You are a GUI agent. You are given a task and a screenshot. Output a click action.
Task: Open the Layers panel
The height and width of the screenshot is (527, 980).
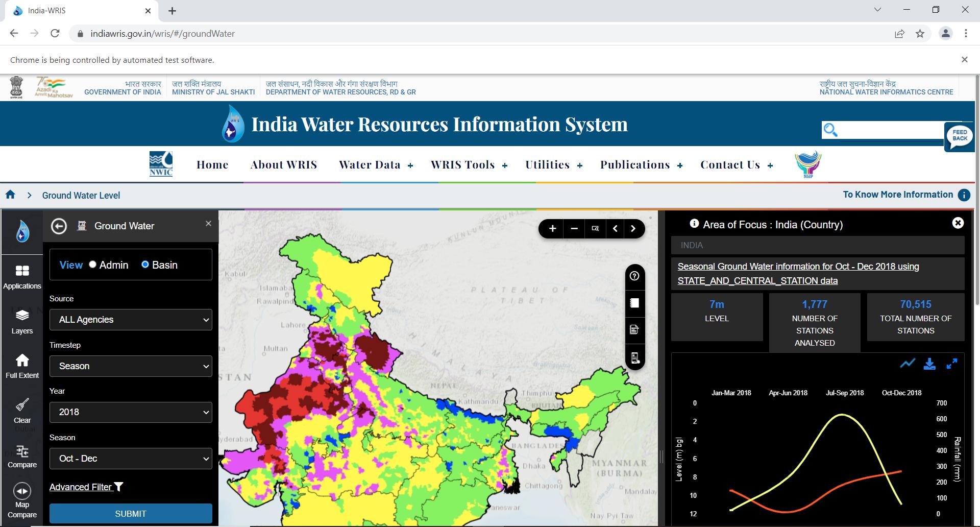coord(22,322)
